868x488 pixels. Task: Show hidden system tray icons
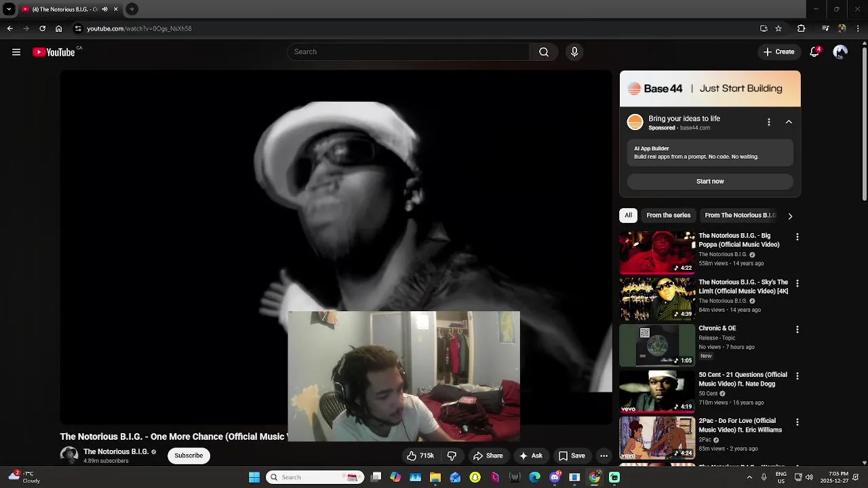[x=749, y=477]
